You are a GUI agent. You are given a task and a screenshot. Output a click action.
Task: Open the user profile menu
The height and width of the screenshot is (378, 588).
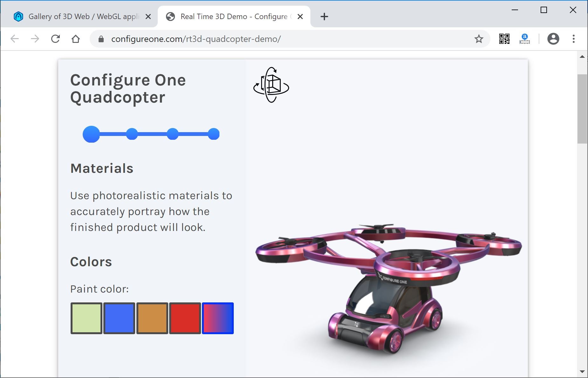point(553,39)
